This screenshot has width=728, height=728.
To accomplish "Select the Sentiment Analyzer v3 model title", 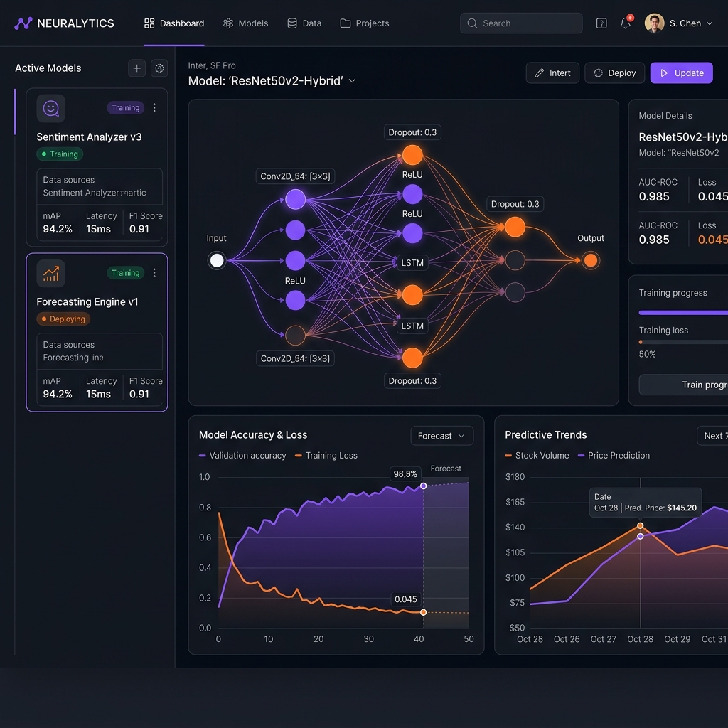I will click(89, 137).
